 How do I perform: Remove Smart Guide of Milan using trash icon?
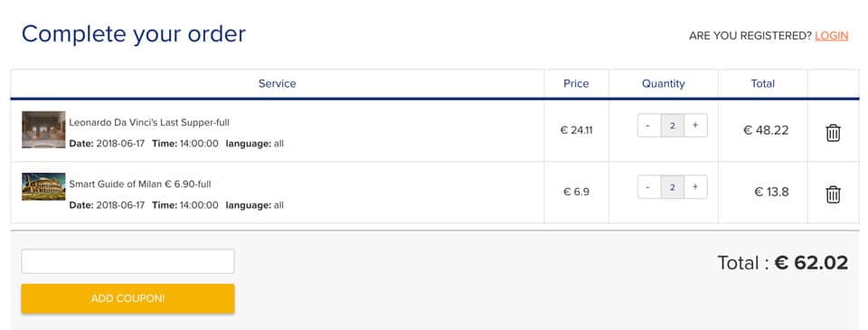[x=833, y=194]
